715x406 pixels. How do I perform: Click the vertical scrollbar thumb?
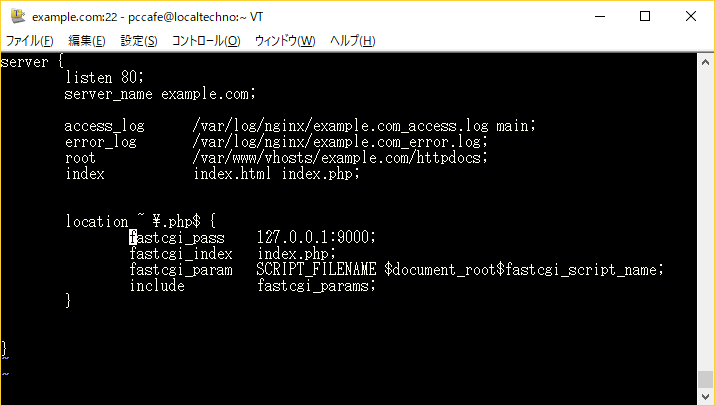(705, 380)
